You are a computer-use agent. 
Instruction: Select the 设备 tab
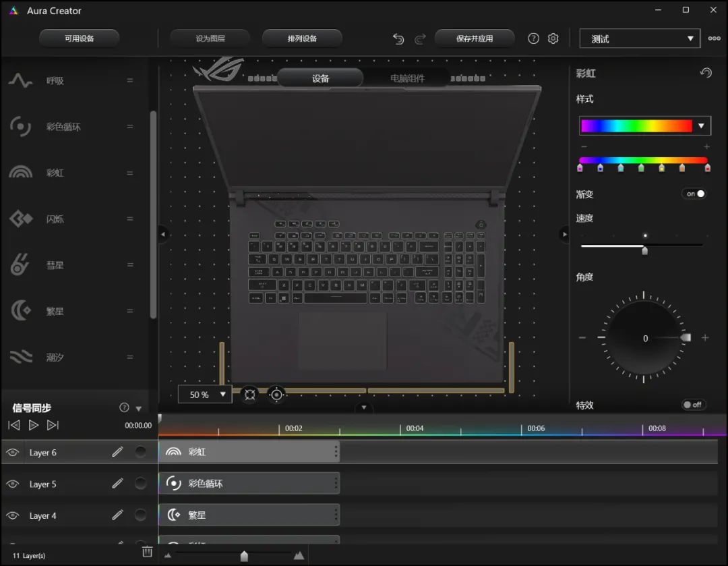point(320,78)
